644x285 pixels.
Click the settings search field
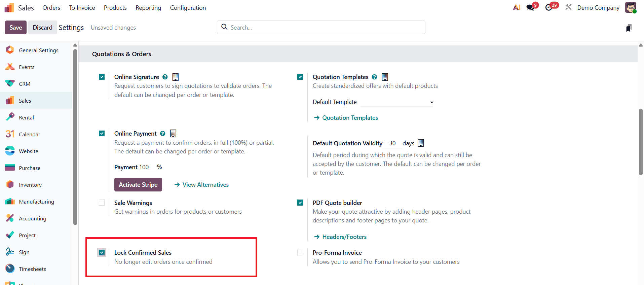pos(321,27)
